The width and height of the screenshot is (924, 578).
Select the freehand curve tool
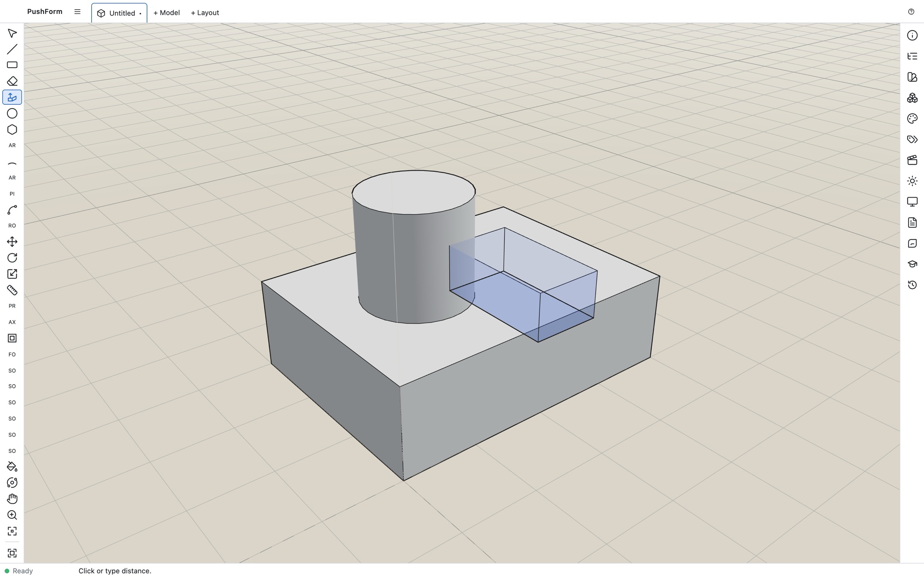tap(12, 210)
